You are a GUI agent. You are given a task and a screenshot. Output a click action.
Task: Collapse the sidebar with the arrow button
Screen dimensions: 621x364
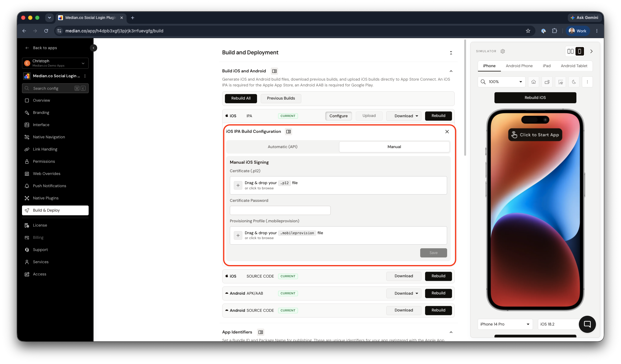point(94,48)
